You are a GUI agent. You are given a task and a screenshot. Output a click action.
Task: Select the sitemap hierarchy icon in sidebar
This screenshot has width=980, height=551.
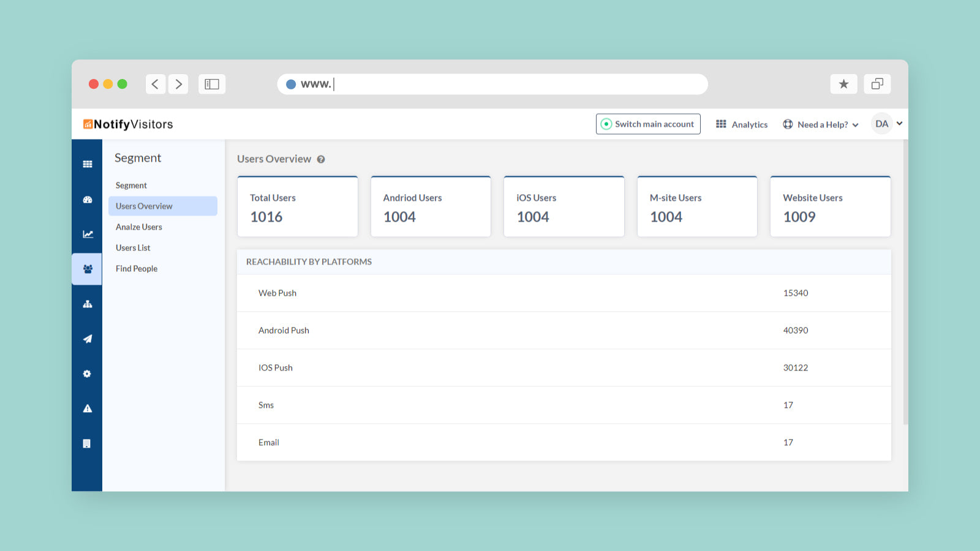point(87,304)
